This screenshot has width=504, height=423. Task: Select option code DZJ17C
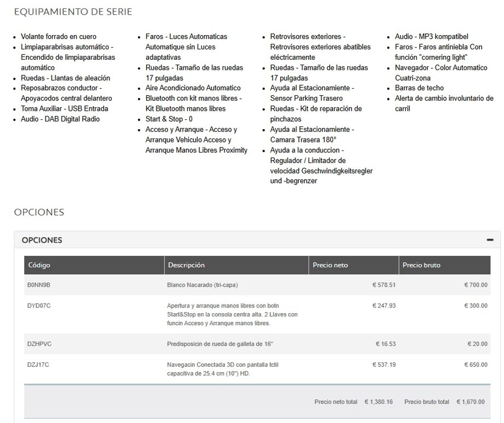pyautogui.click(x=38, y=365)
